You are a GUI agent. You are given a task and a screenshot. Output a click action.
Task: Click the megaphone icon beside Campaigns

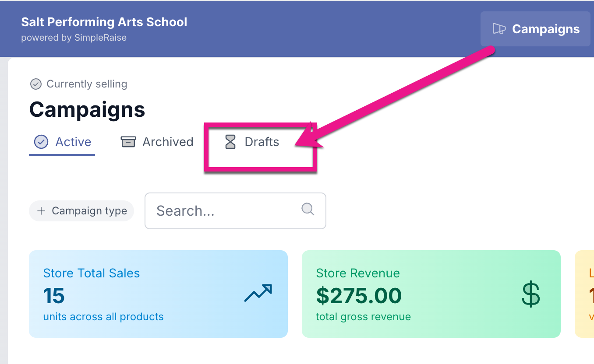(499, 29)
